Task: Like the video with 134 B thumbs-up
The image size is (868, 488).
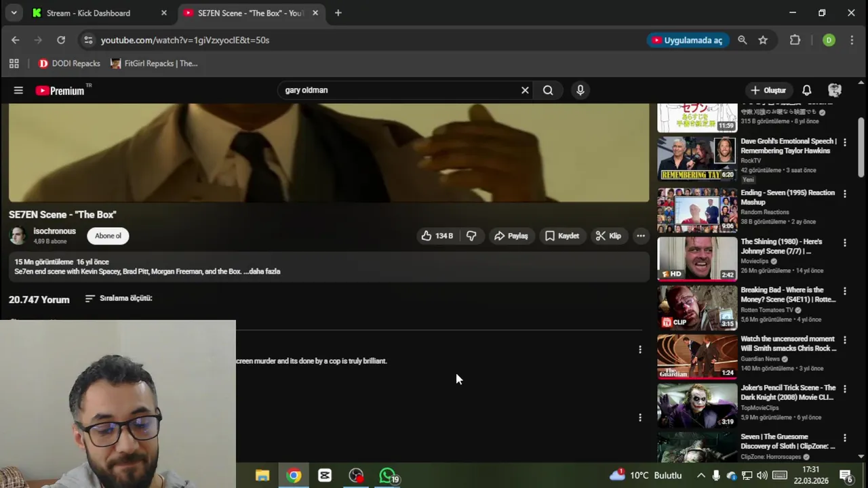Action: point(437,236)
